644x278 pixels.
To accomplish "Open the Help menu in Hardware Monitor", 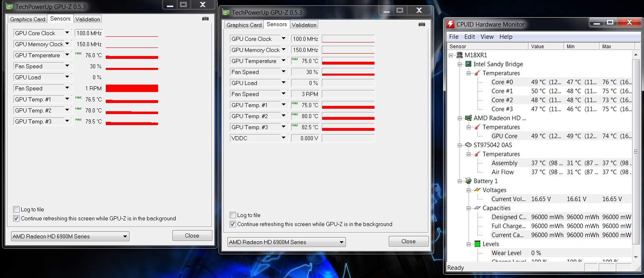I will tap(506, 37).
